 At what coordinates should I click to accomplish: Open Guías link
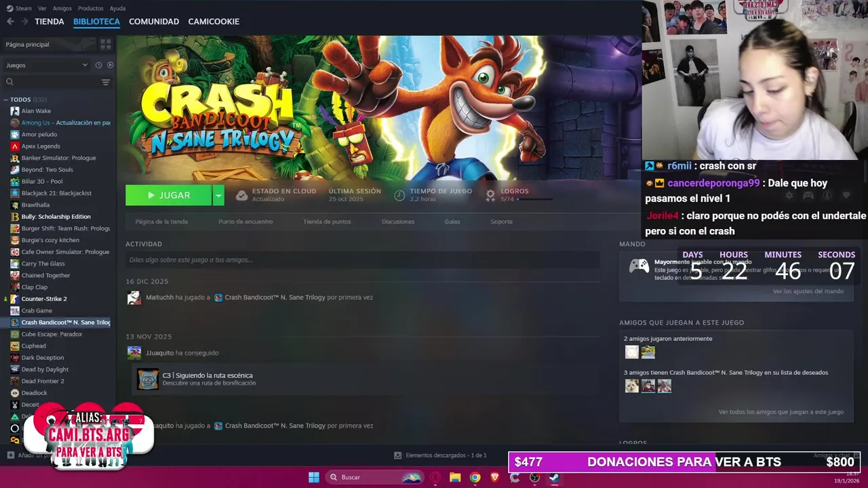[452, 222]
